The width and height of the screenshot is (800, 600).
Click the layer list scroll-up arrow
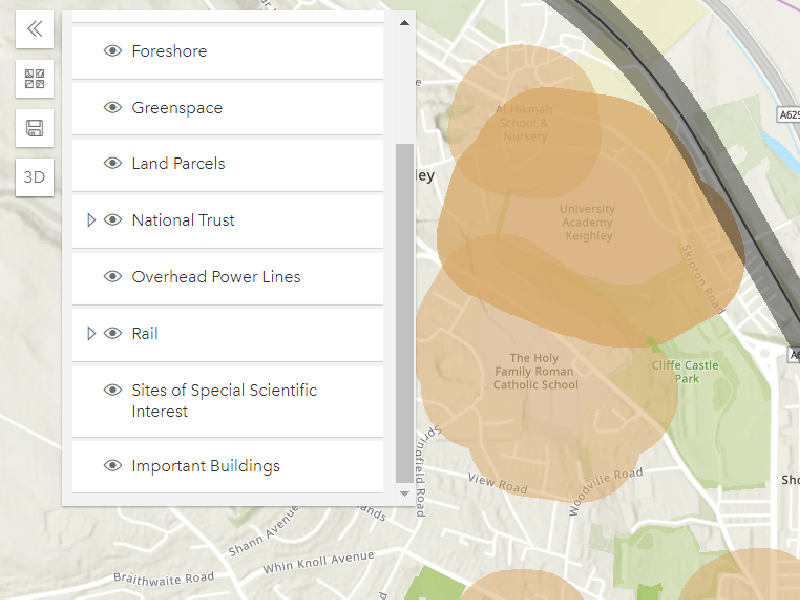(405, 22)
